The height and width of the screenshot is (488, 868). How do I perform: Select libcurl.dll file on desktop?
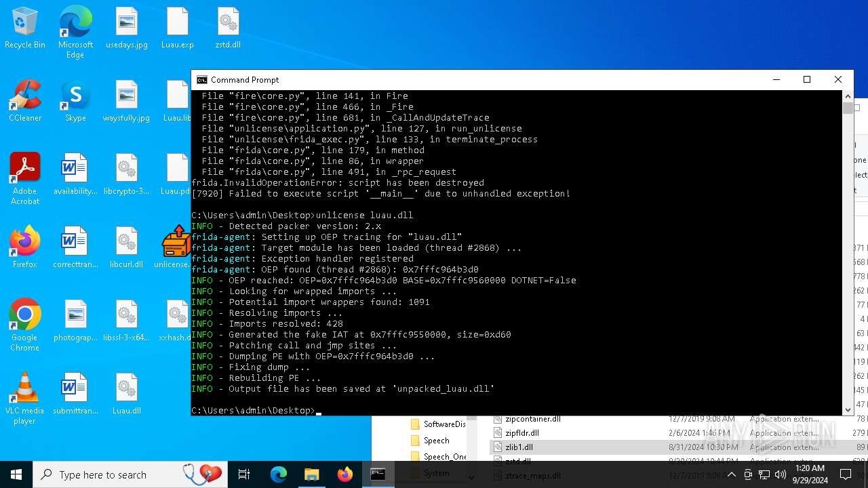point(127,248)
